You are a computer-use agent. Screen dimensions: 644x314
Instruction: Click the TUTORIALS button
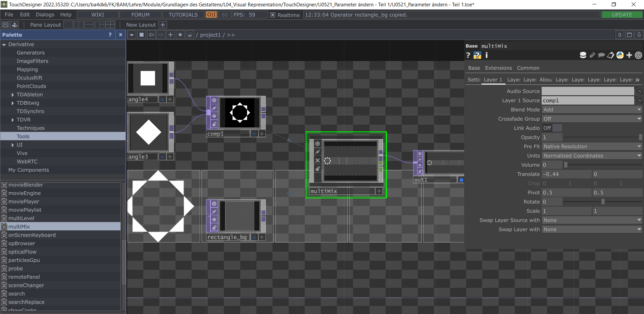(x=183, y=15)
